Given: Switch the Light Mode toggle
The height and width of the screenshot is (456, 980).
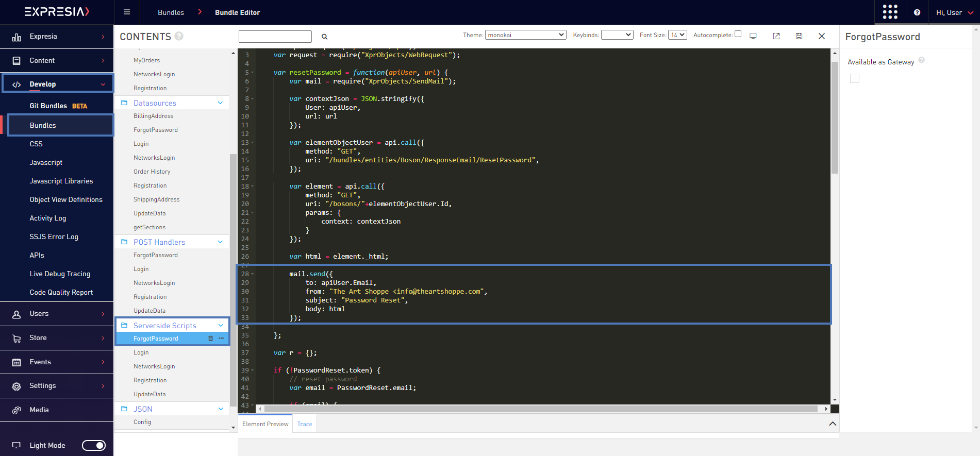Looking at the screenshot, I should pyautogui.click(x=94, y=445).
